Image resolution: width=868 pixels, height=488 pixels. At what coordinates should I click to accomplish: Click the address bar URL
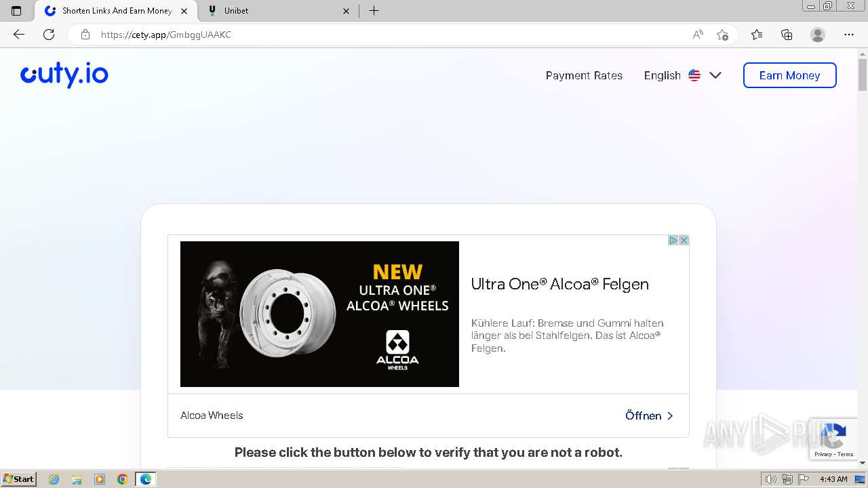point(166,35)
